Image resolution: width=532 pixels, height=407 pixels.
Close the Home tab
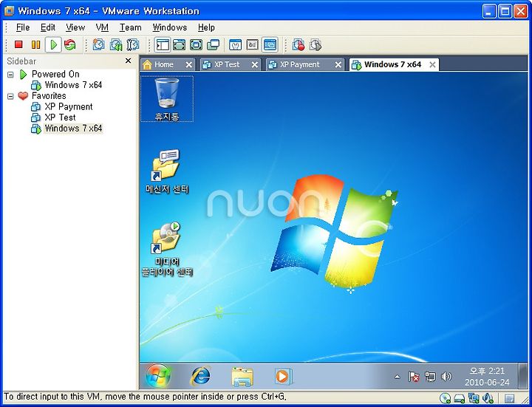click(189, 65)
